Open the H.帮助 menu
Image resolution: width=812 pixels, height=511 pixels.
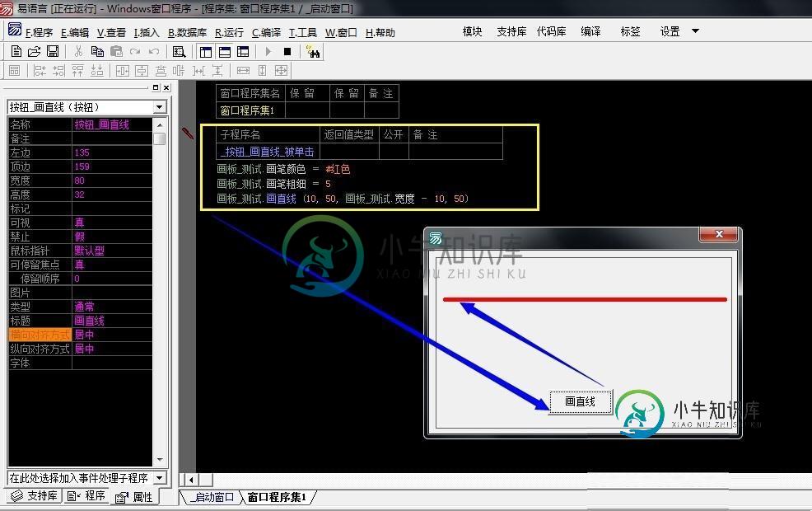[380, 33]
